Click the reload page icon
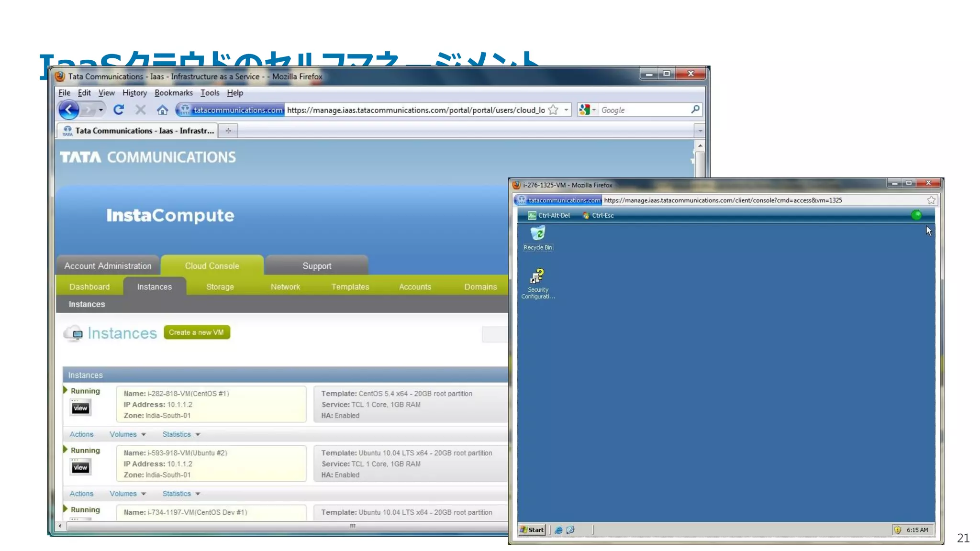980x551 pixels. coord(119,110)
